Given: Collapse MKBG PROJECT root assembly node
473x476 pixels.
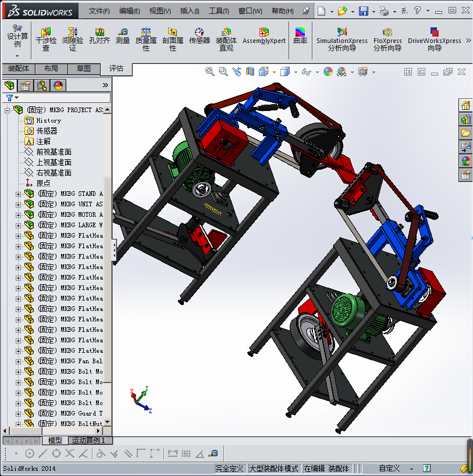Looking at the screenshot, I should point(8,110).
